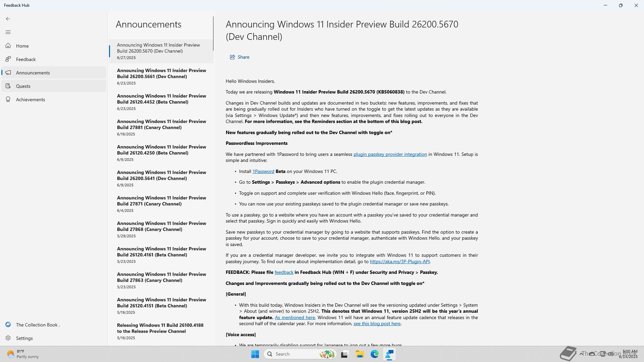Click the Share icon button

[232, 57]
